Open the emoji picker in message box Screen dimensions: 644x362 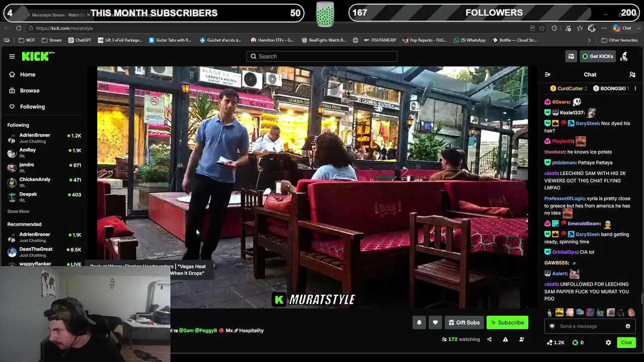coord(628,326)
